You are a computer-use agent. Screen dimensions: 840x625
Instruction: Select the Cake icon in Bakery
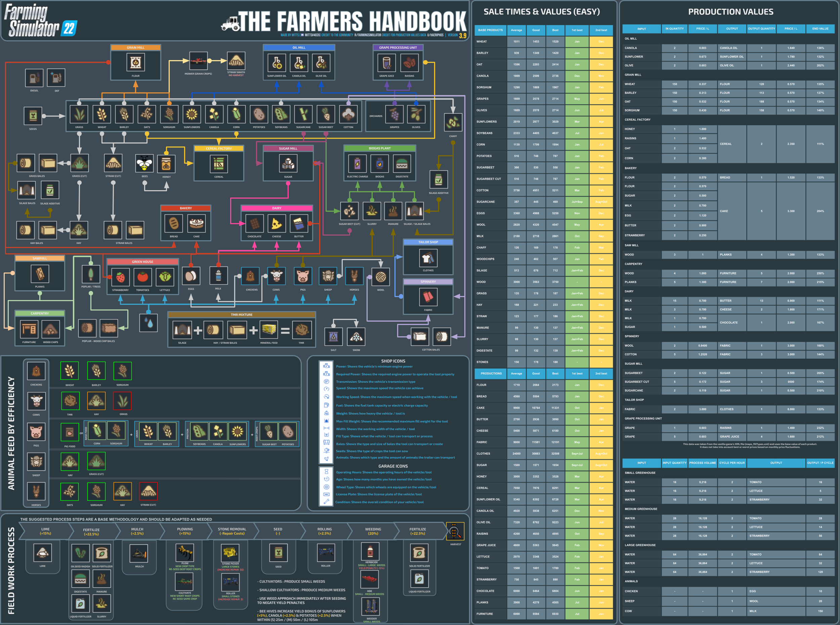pyautogui.click(x=196, y=223)
